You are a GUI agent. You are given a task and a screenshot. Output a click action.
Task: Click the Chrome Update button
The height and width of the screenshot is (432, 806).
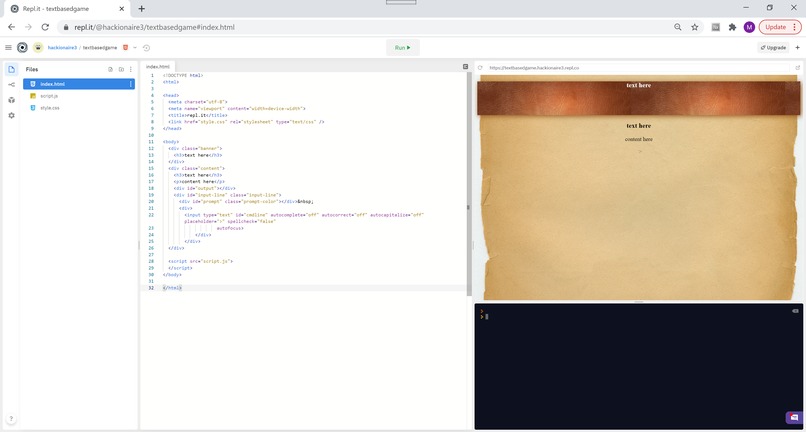coord(780,27)
